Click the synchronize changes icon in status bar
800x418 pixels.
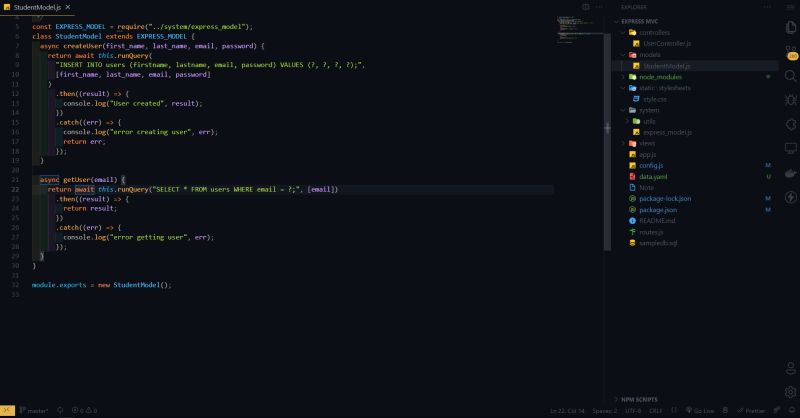coord(60,410)
